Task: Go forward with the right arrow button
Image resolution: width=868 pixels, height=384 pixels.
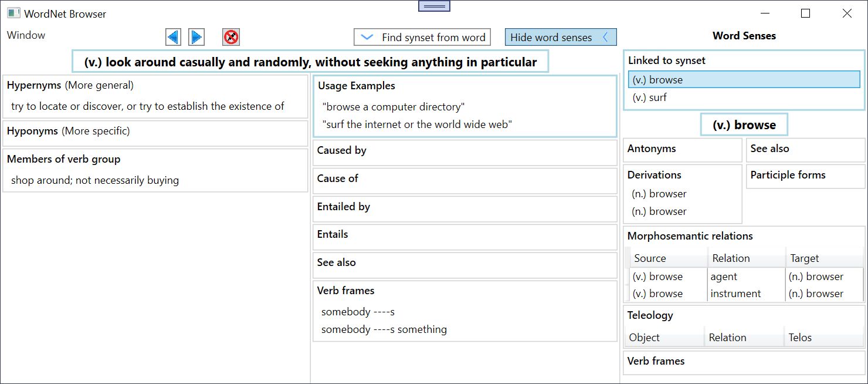Action: coord(196,37)
